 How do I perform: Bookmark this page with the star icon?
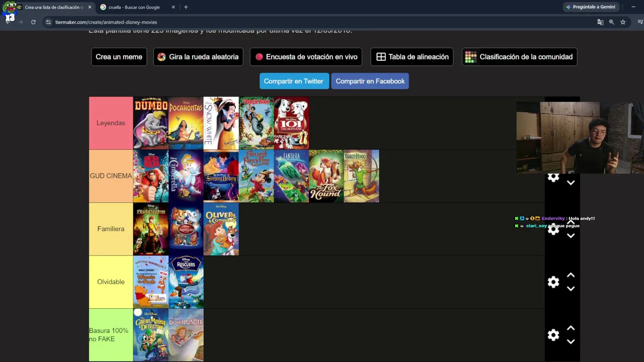(x=623, y=22)
